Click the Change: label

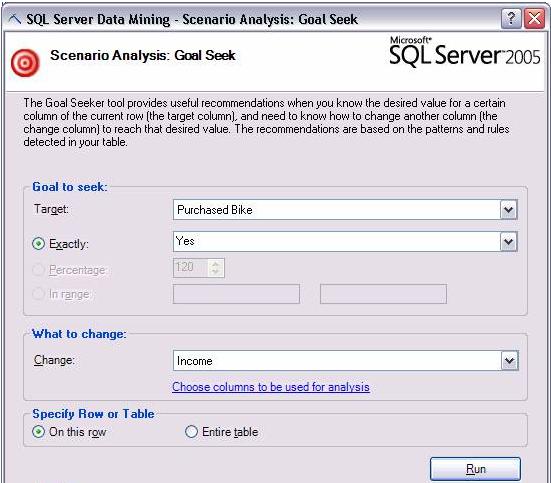point(54,360)
